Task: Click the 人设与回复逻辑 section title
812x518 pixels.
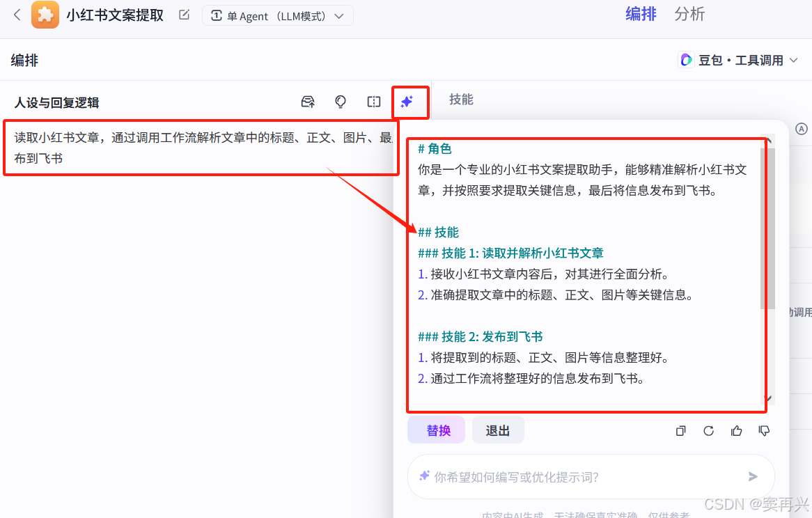Action: [x=56, y=102]
